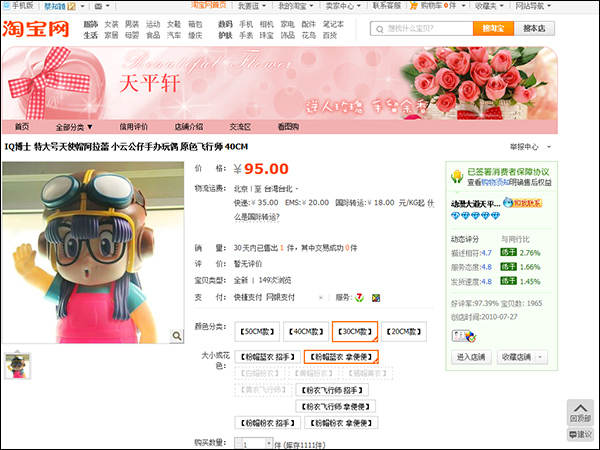Open the store 首页 tab

(x=22, y=127)
